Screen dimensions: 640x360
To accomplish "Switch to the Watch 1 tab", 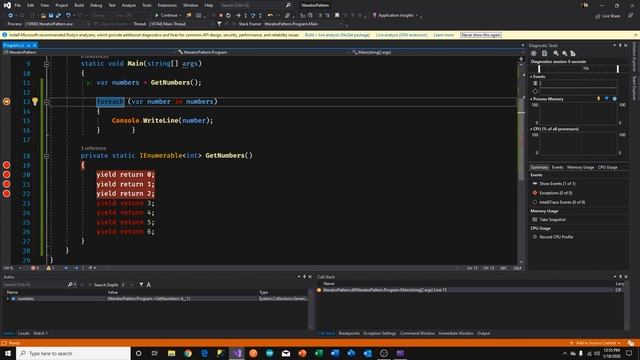I will coord(40,333).
